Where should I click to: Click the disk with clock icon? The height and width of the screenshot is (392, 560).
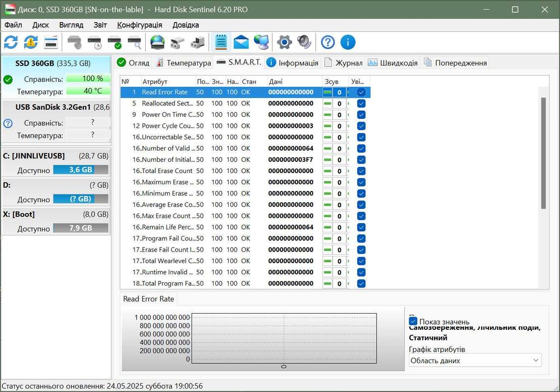[95, 42]
